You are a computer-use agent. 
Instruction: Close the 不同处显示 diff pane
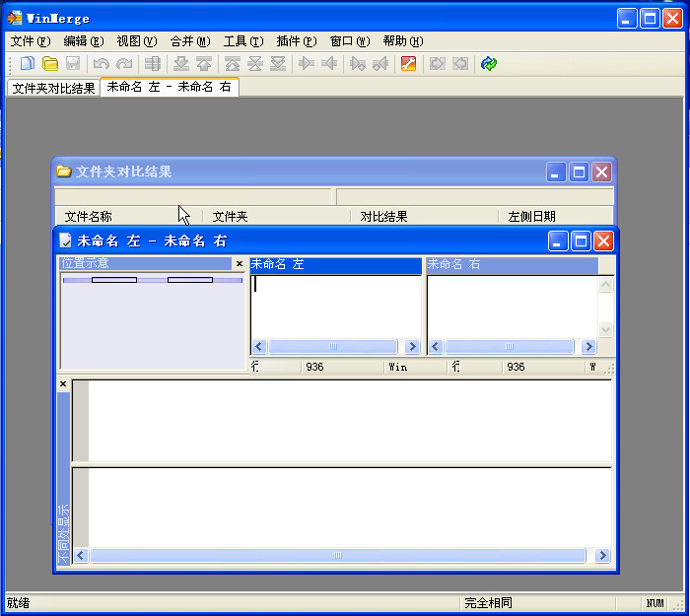click(x=63, y=384)
